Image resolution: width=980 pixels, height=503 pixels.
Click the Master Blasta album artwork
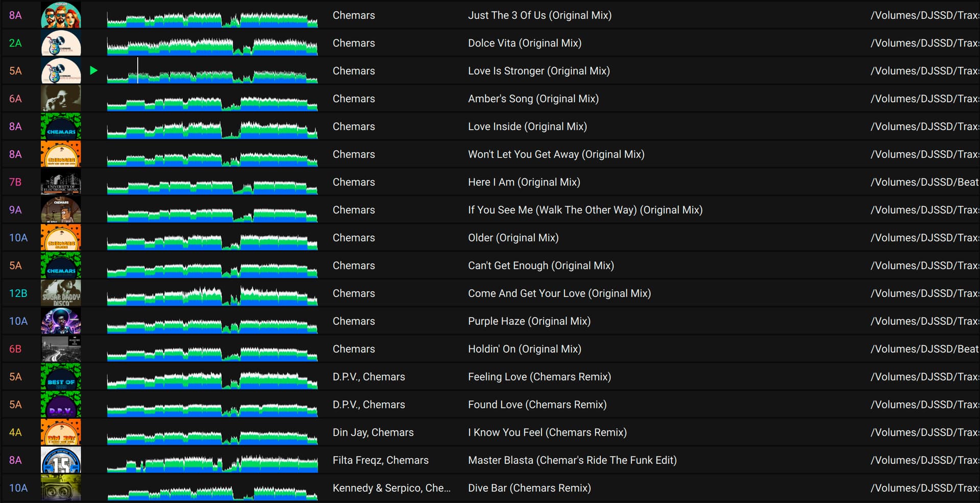pos(61,460)
